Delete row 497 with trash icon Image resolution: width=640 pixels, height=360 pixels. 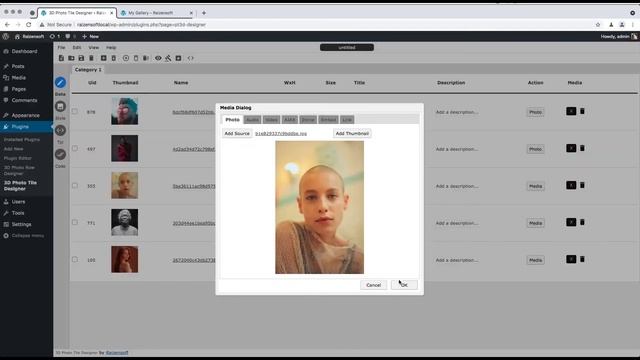[x=582, y=148]
